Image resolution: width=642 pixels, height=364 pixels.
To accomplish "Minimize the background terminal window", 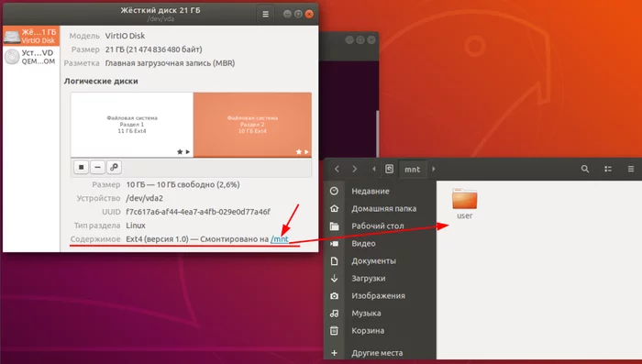I will click(349, 39).
